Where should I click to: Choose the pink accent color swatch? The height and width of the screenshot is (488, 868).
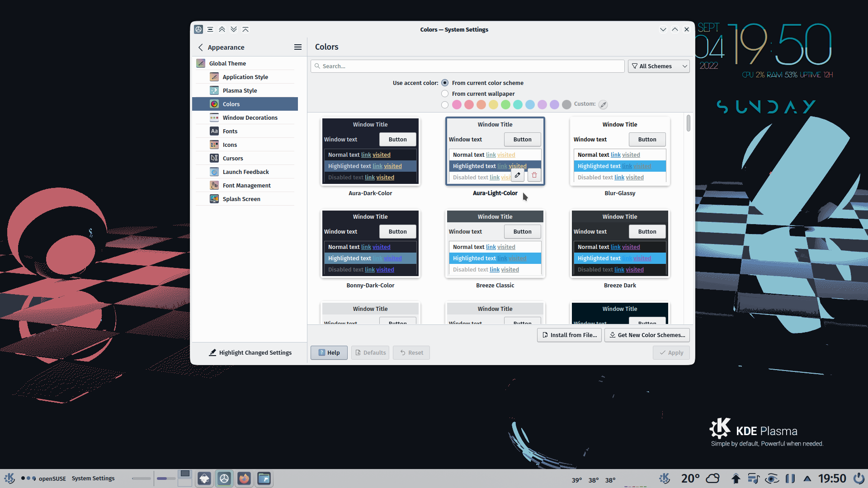tap(457, 105)
